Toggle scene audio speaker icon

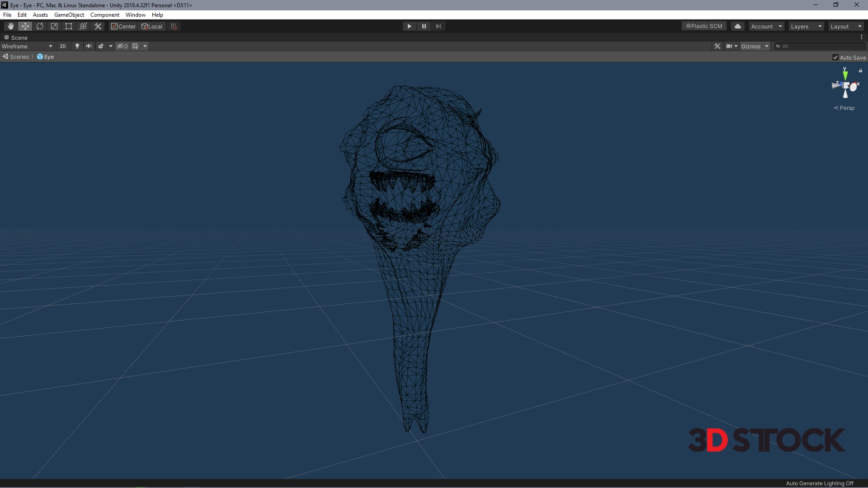89,46
